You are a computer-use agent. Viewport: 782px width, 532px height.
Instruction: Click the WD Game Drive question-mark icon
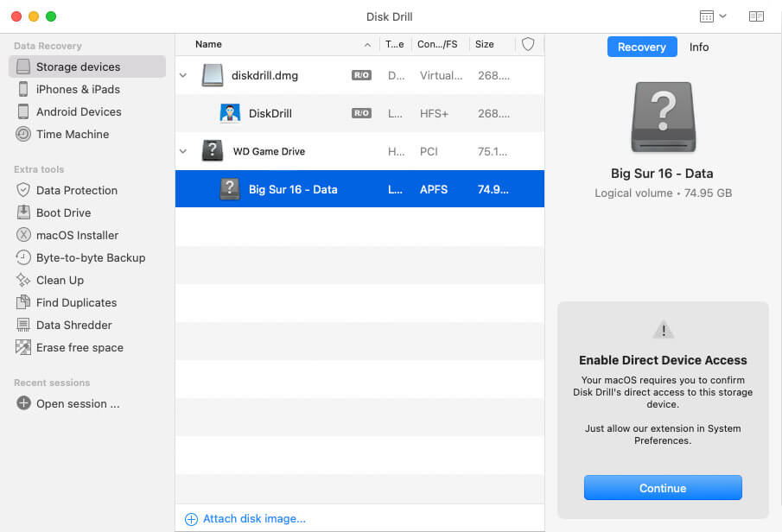(x=213, y=150)
